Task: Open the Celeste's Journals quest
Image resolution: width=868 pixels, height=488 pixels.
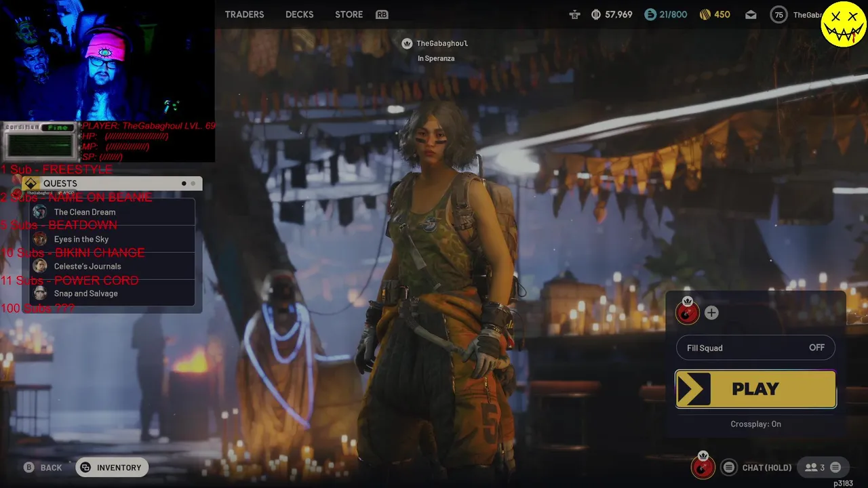Action: [x=113, y=266]
